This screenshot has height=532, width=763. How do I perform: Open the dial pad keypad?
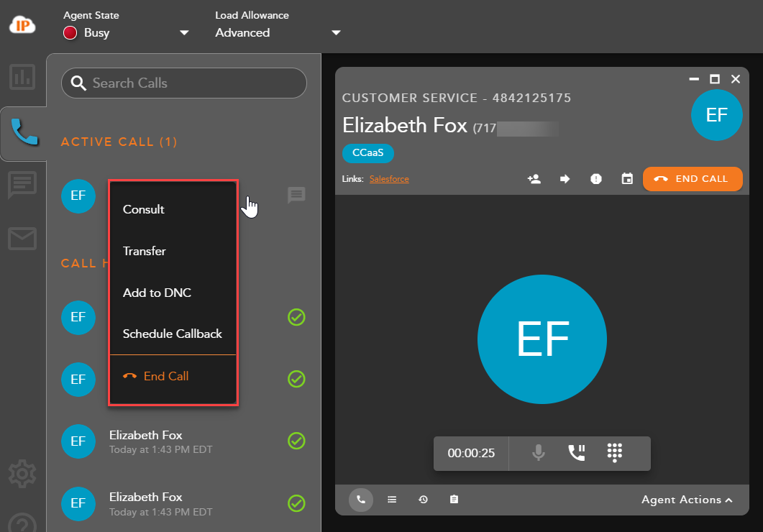pos(614,453)
